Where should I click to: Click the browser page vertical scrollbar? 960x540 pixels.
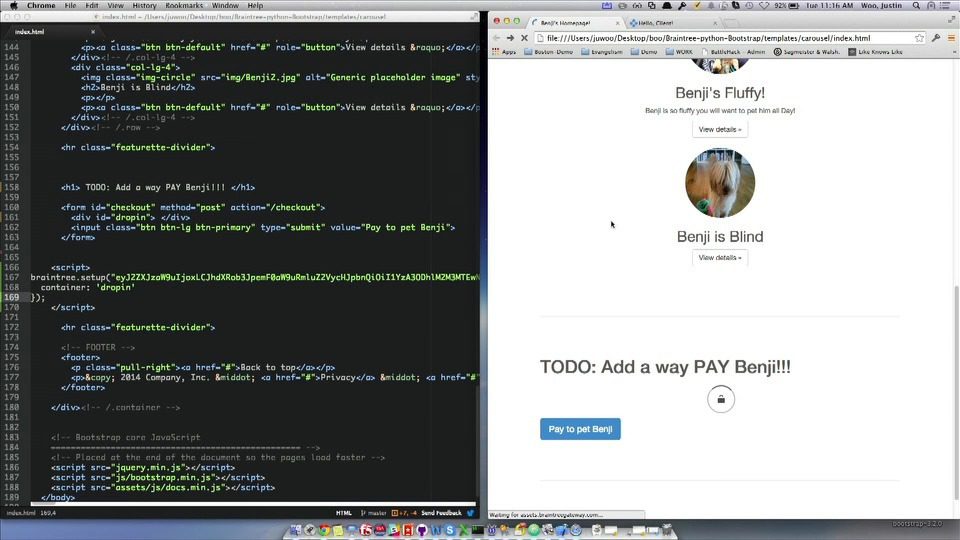click(956, 392)
